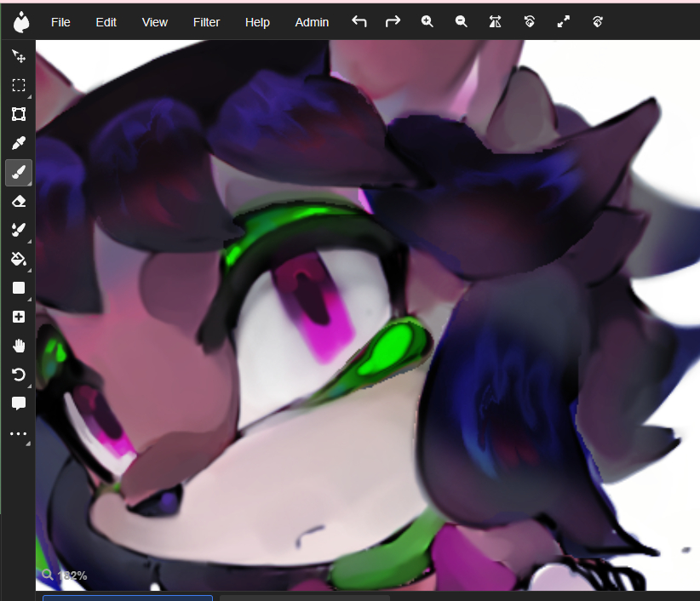Select the Mixer brush tool
The width and height of the screenshot is (700, 601).
18,230
